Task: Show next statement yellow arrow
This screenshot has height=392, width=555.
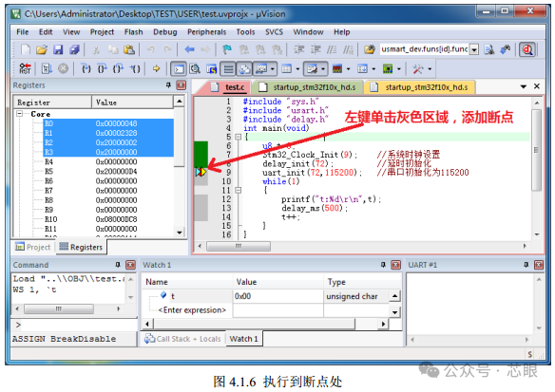Action: click(x=156, y=68)
